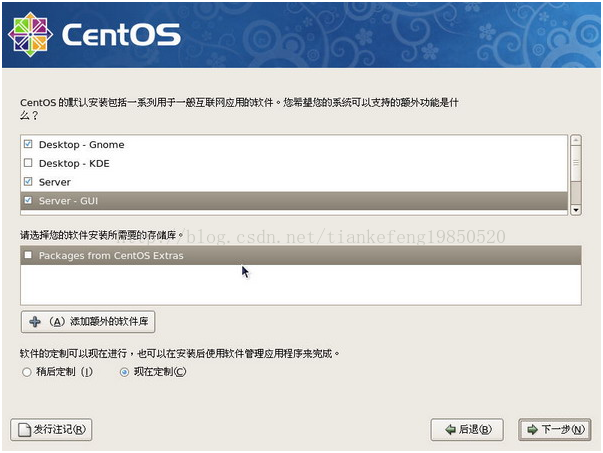
Task: Click the software list scroll-up arrow
Action: click(576, 140)
